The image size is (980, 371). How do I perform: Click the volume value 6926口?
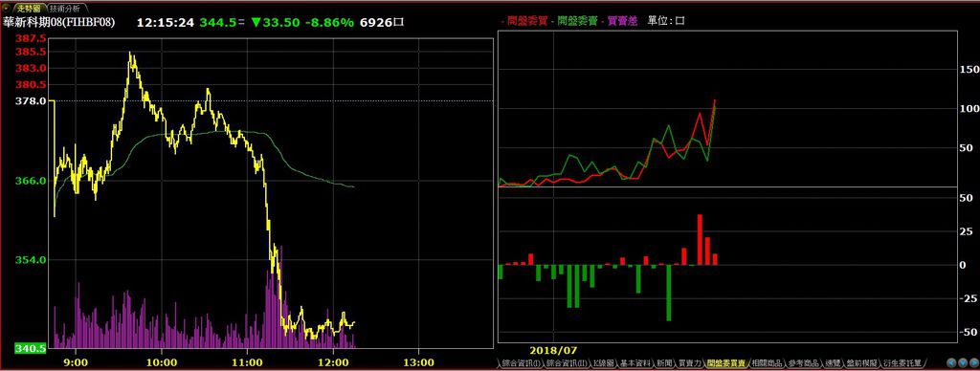(383, 23)
